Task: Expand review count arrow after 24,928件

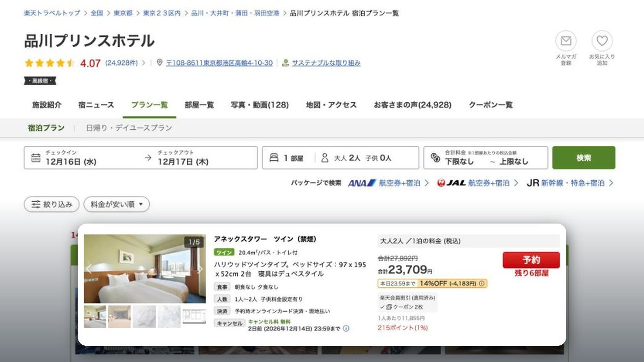Action: 143,63
